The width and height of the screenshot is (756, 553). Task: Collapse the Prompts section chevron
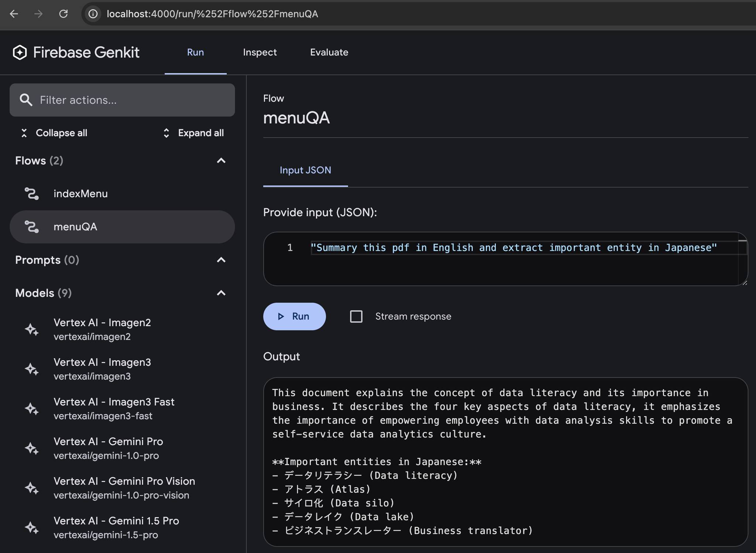tap(221, 260)
